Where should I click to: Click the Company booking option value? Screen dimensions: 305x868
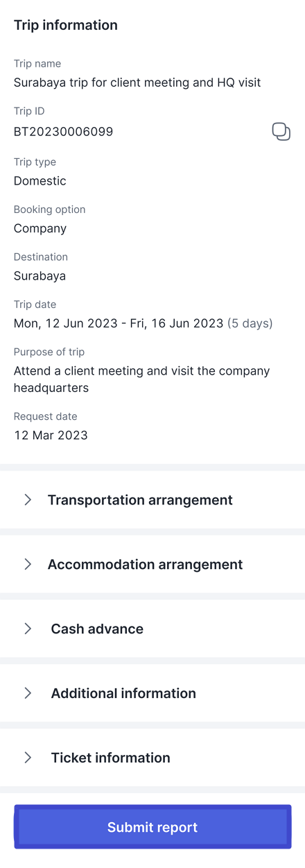pyautogui.click(x=40, y=228)
